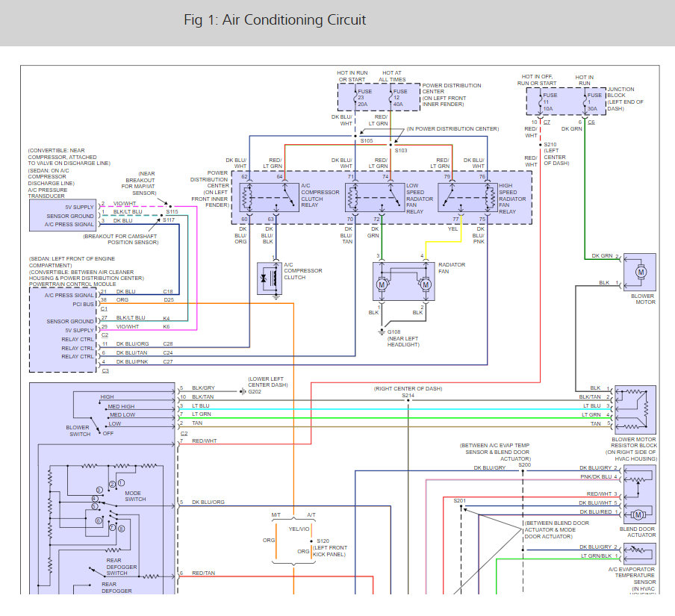Click the G202 ground symbol
This screenshot has height=616, width=675.
pos(243,391)
